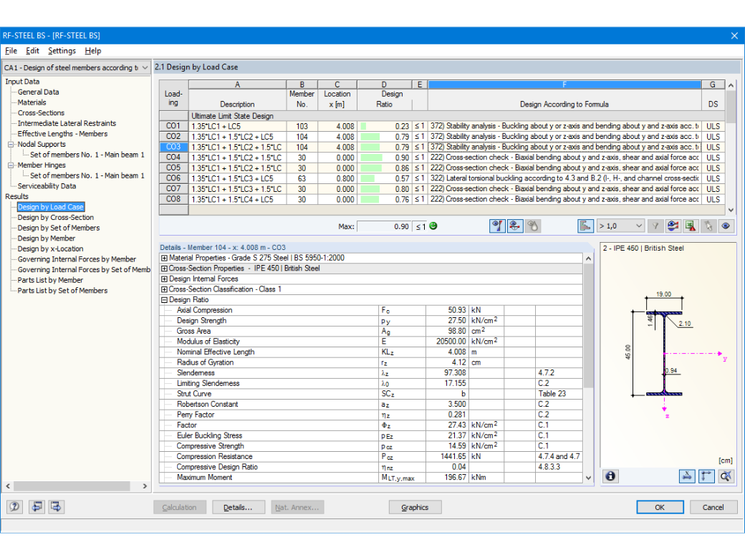Open cross-section info icon
745x560 pixels.
tap(610, 476)
